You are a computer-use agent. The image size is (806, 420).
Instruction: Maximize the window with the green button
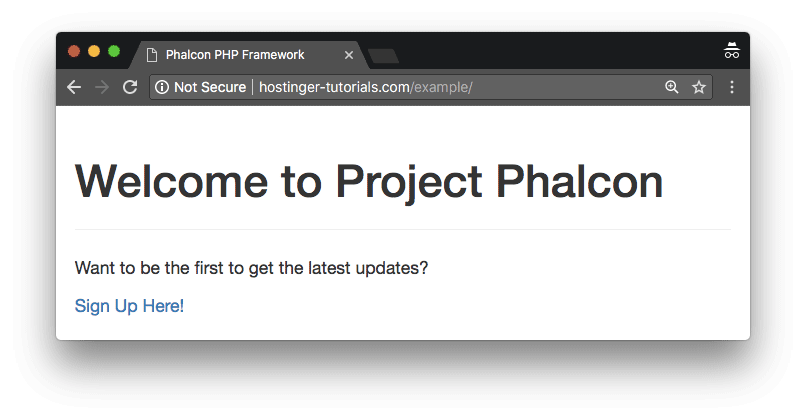point(114,51)
